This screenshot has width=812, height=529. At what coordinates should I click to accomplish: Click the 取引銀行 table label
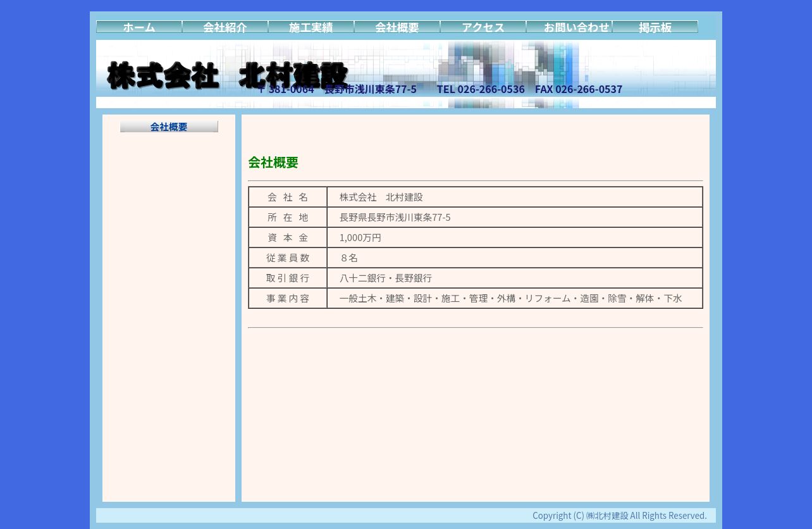coord(288,278)
